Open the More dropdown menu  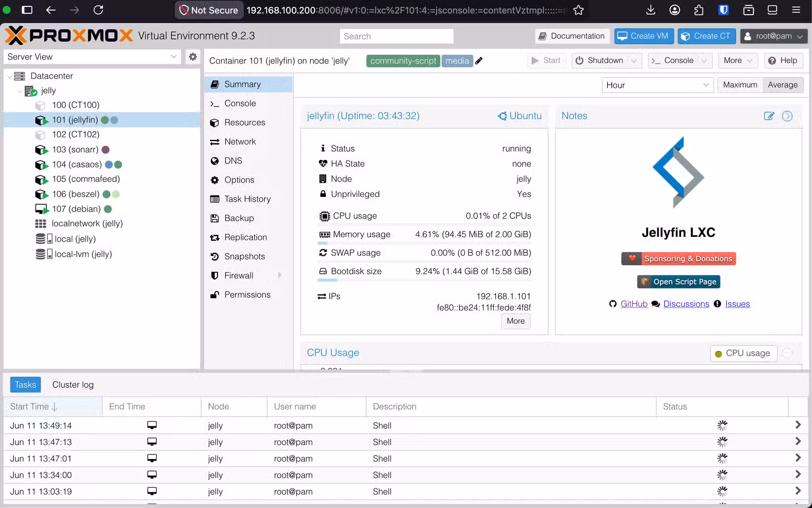(x=737, y=61)
